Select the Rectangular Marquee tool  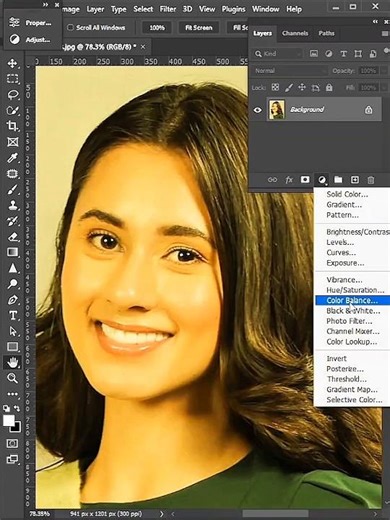[13, 79]
